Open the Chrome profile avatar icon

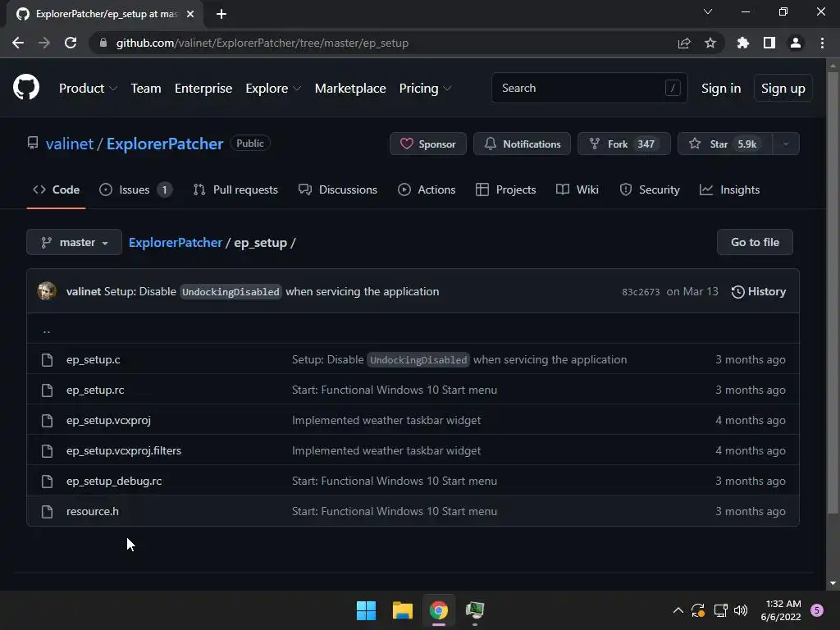796,43
